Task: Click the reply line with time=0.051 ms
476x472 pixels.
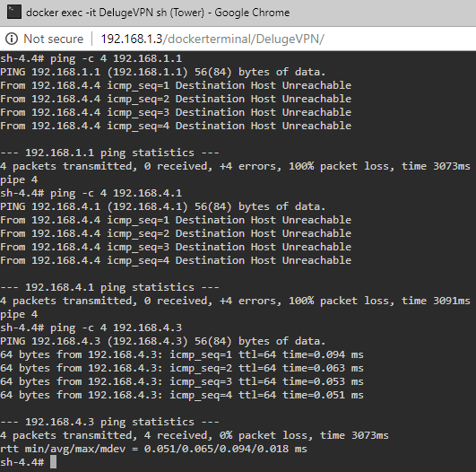Action: click(182, 395)
